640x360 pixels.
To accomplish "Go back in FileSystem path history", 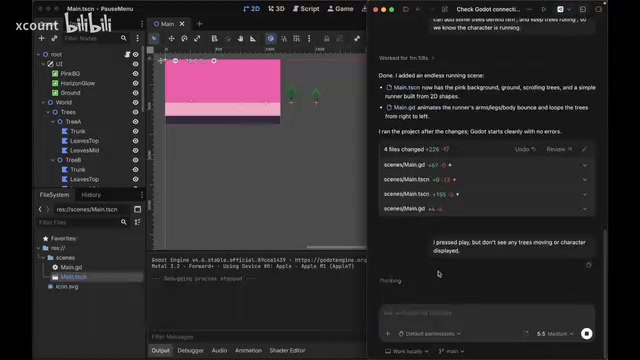I will (40, 209).
